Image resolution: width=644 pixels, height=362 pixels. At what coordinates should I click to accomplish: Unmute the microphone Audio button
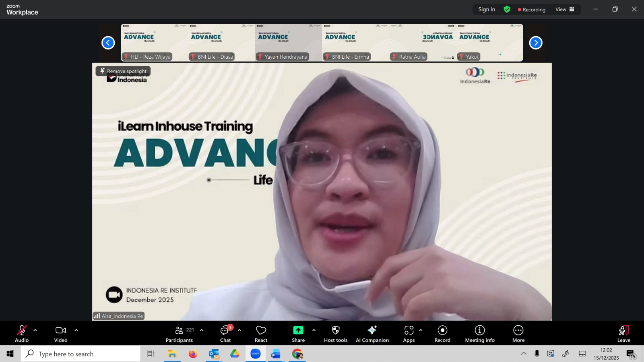tap(22, 333)
